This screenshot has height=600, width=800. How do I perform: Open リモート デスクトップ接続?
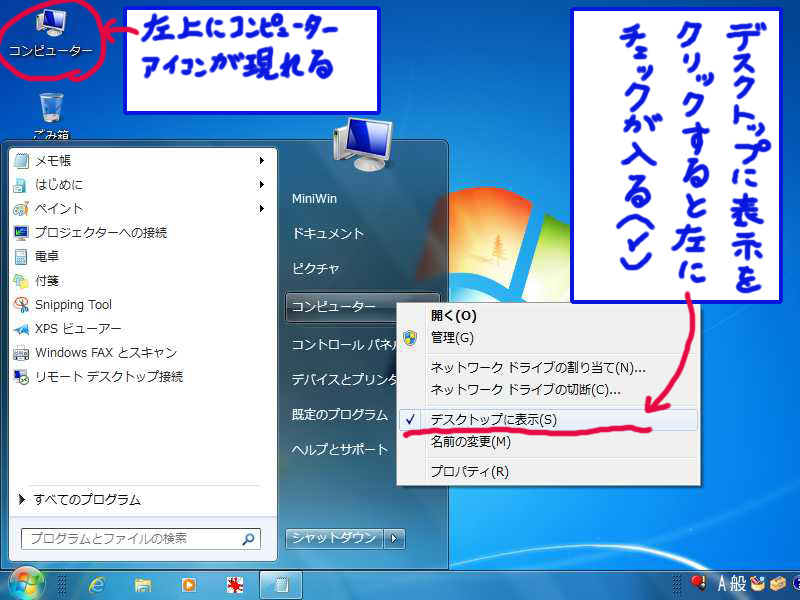tap(110, 378)
